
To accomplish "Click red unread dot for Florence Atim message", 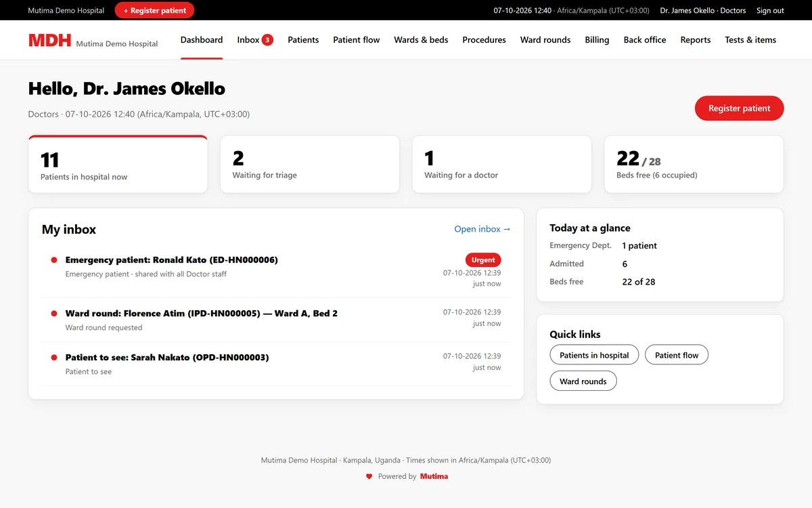I will pos(54,314).
